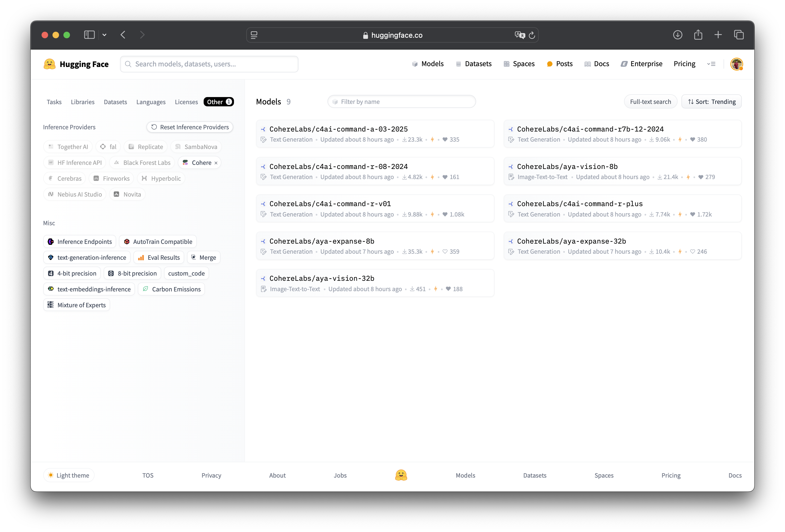Open the Sort: Trending dropdown
785x532 pixels.
(711, 102)
